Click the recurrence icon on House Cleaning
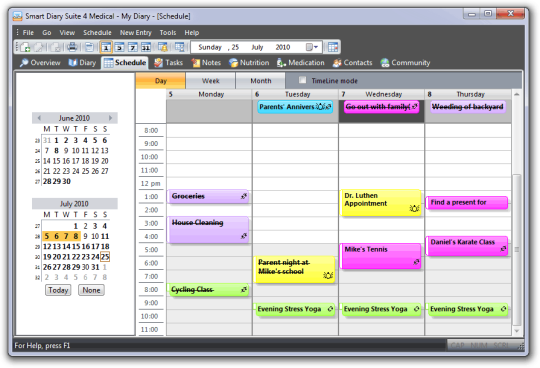540x368 pixels. [244, 236]
